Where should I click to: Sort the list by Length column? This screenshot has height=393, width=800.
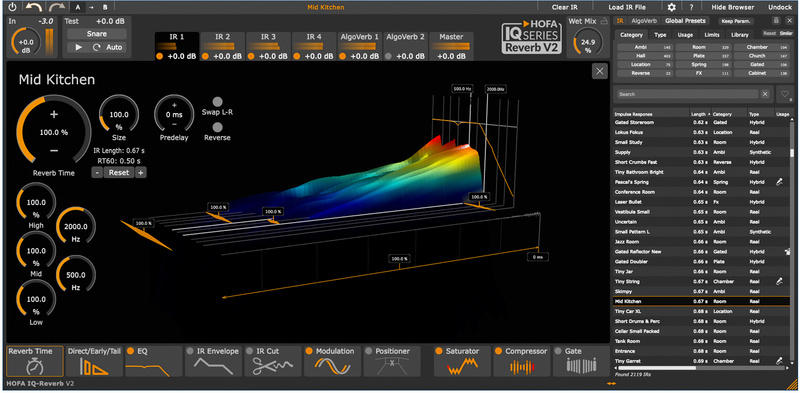(x=699, y=114)
